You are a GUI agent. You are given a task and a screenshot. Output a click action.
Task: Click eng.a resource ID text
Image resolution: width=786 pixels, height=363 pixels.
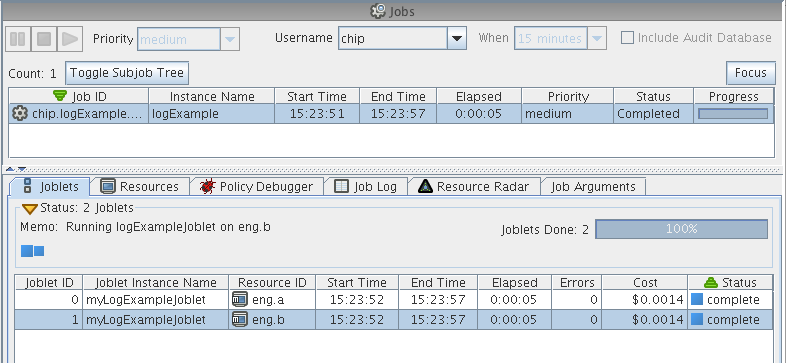269,300
